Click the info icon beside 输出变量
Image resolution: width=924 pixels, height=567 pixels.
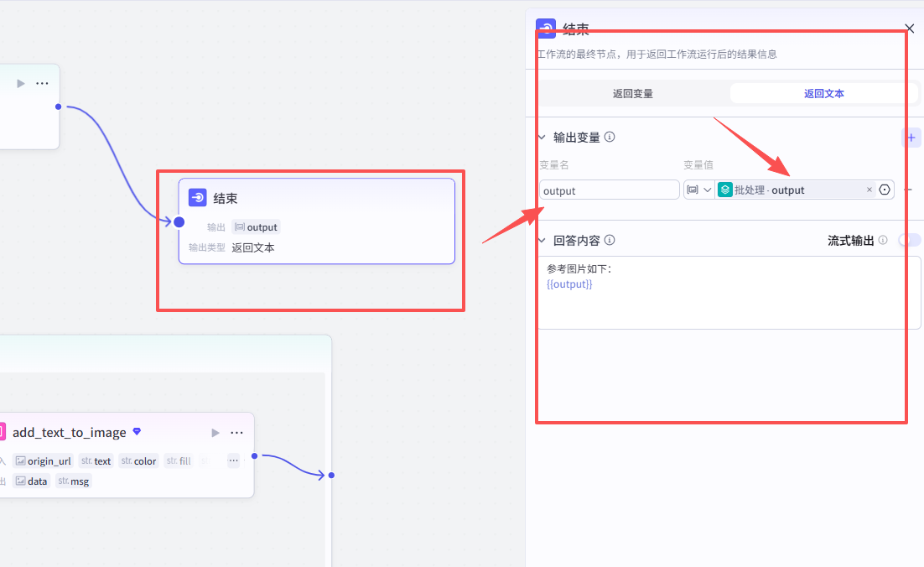(610, 137)
